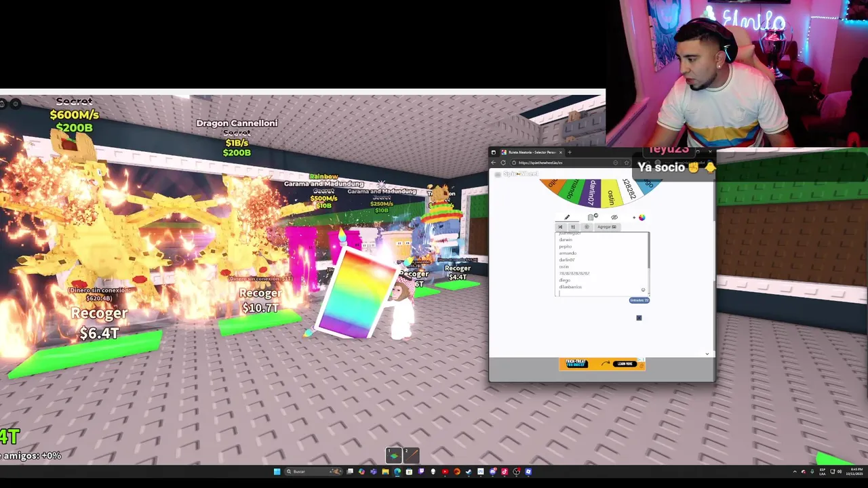Open the zoom indicator in address bar
Screen dimensions: 868x488
point(615,163)
